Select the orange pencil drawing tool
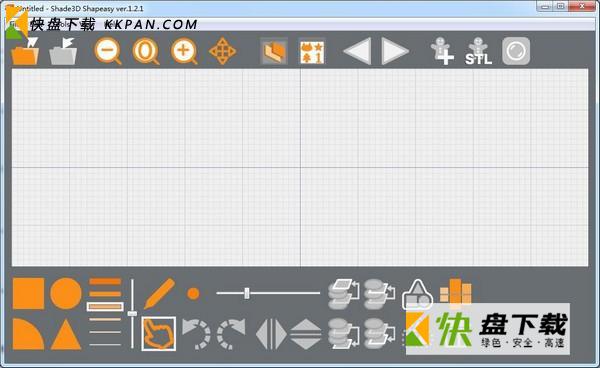Image resolution: width=600 pixels, height=368 pixels. 159,293
